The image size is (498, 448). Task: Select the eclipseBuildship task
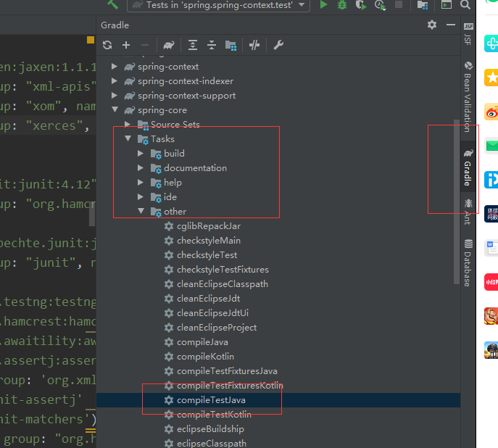[210, 429]
